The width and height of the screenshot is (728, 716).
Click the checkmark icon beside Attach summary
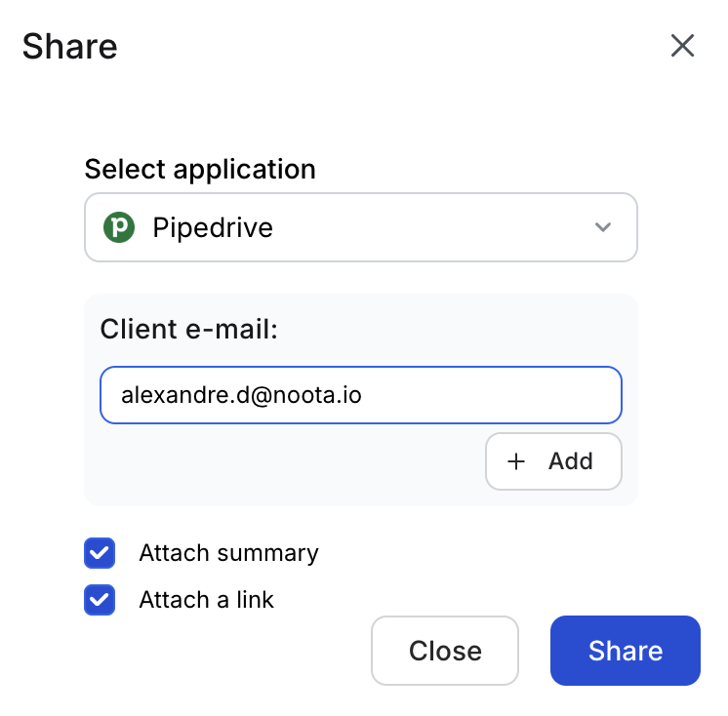pyautogui.click(x=100, y=553)
